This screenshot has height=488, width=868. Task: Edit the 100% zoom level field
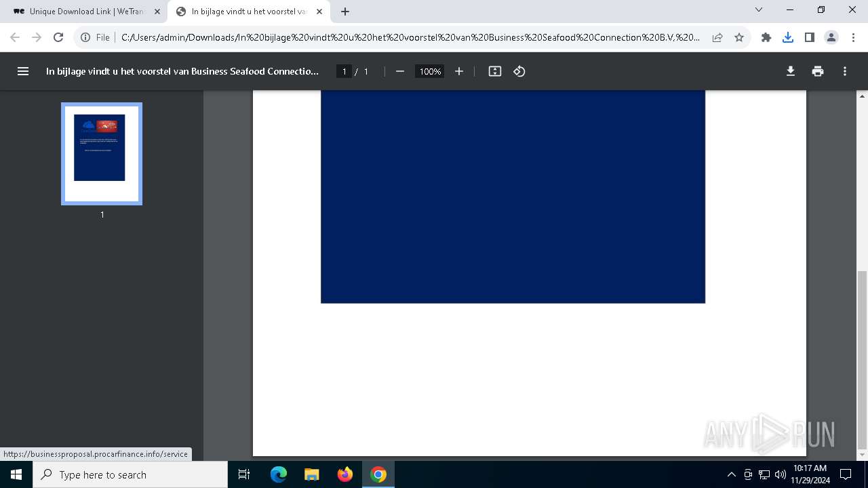(x=430, y=71)
